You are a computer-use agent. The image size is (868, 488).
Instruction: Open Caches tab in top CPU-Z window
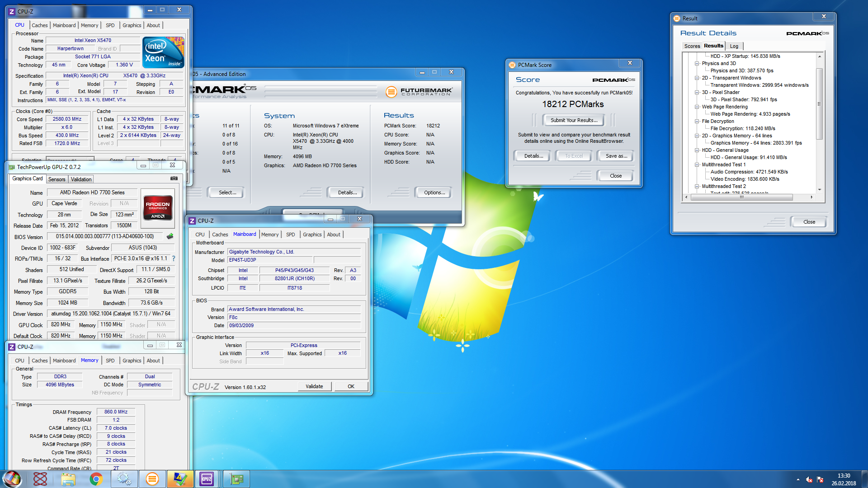pos(40,25)
